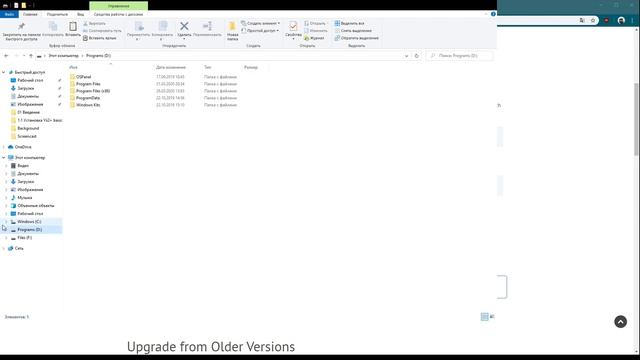Select the Files (F:) drive in the tree
640x360 pixels.
pyautogui.click(x=24, y=238)
